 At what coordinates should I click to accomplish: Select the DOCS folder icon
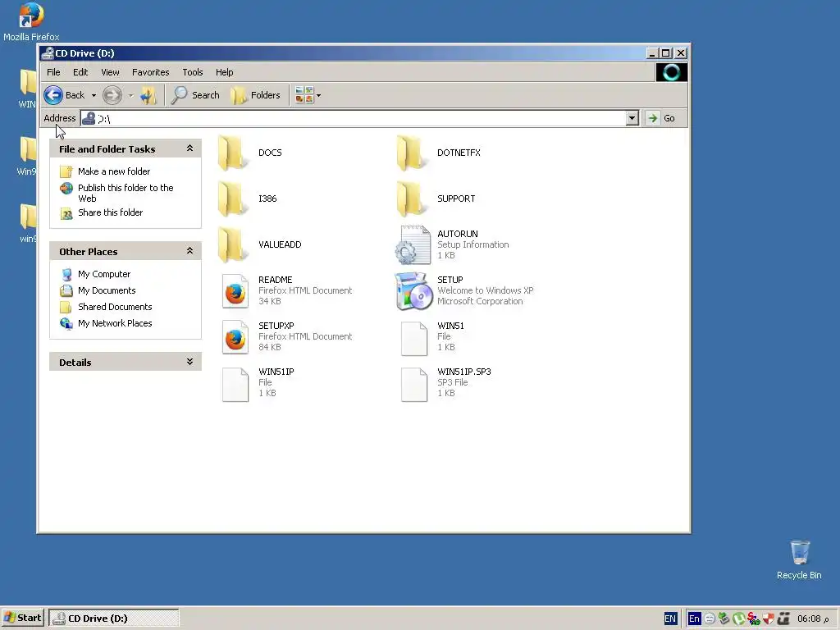click(233, 153)
